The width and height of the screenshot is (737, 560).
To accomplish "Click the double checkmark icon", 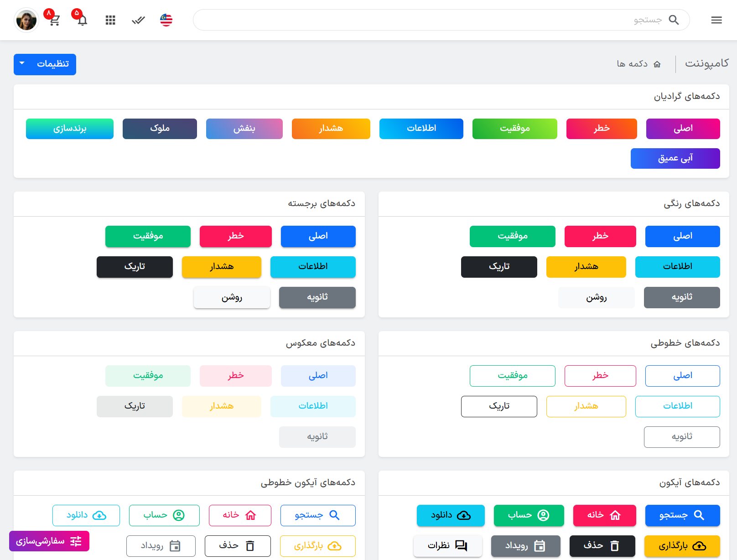I will [x=138, y=20].
